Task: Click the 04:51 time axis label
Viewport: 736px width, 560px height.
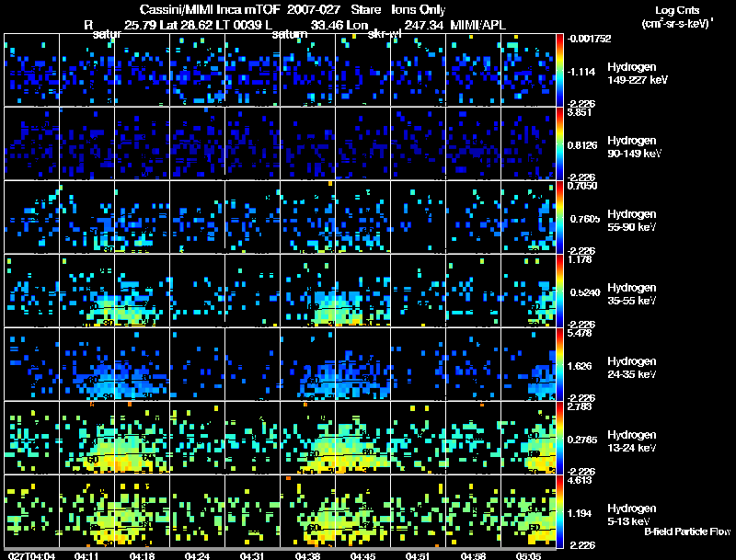Action: click(x=418, y=556)
